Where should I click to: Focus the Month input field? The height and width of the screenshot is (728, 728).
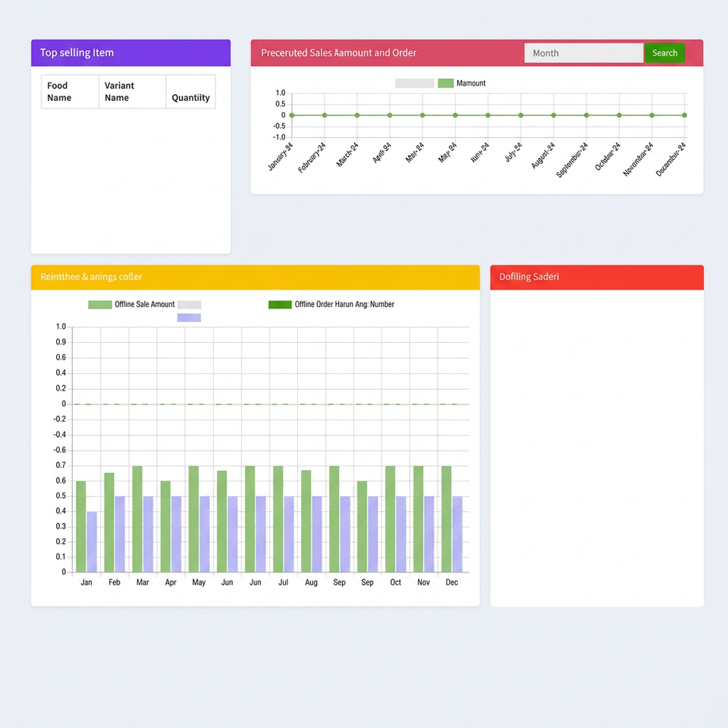584,53
